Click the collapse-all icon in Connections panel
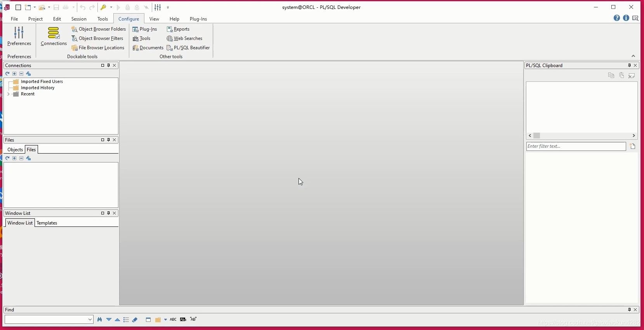The width and height of the screenshot is (644, 330). [21, 74]
